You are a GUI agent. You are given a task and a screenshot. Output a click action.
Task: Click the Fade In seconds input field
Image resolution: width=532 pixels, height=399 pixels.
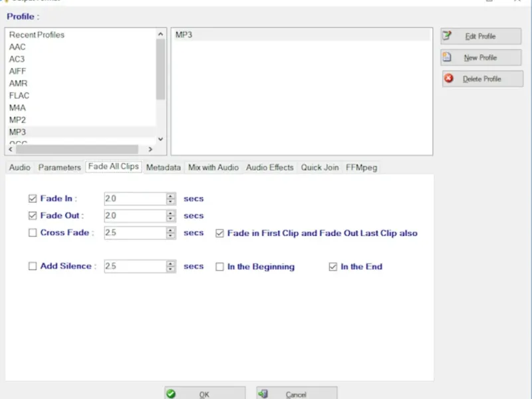pyautogui.click(x=135, y=198)
